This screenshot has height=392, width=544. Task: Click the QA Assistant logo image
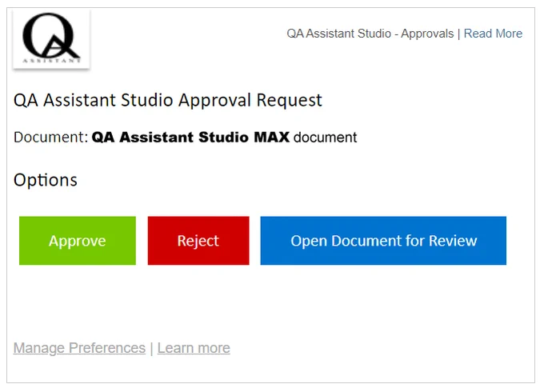click(51, 39)
